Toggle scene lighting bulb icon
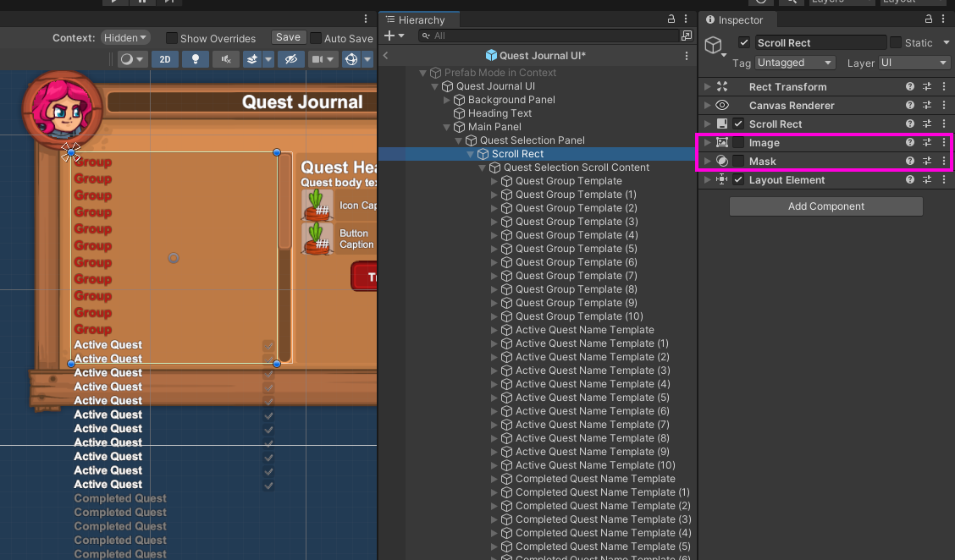 tap(196, 59)
